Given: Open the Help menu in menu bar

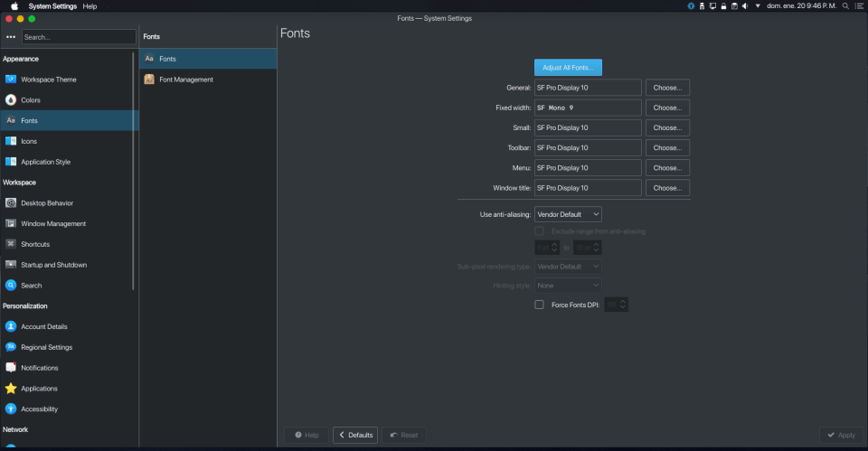Looking at the screenshot, I should coord(90,6).
